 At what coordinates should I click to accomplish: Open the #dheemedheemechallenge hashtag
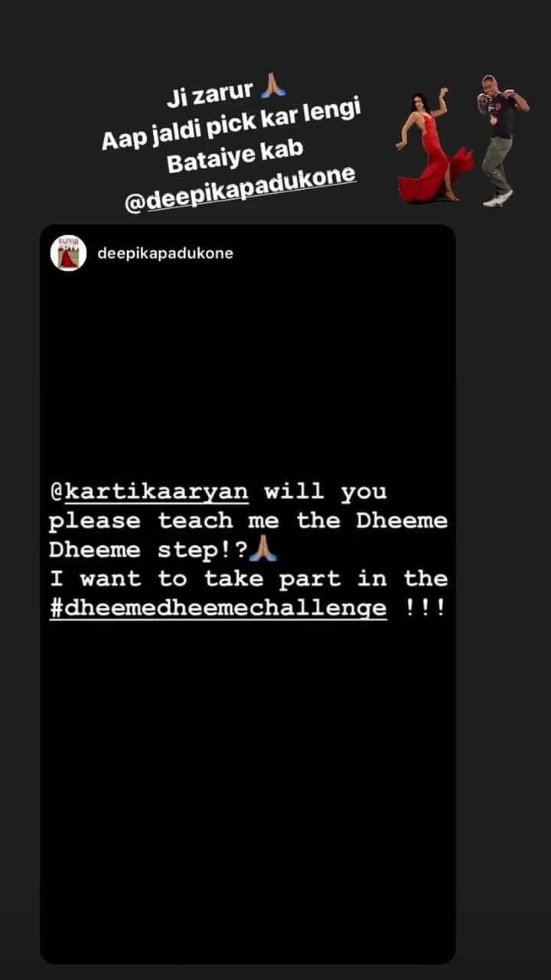[218, 609]
